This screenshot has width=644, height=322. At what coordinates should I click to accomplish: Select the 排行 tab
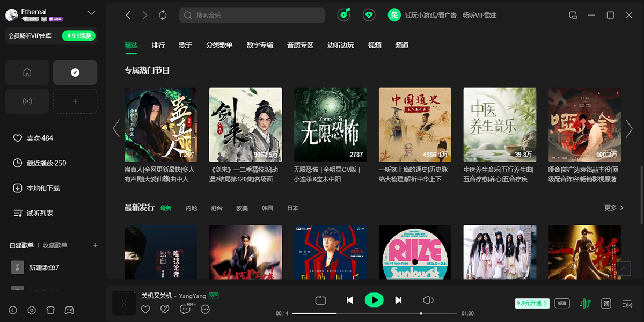[x=158, y=45]
